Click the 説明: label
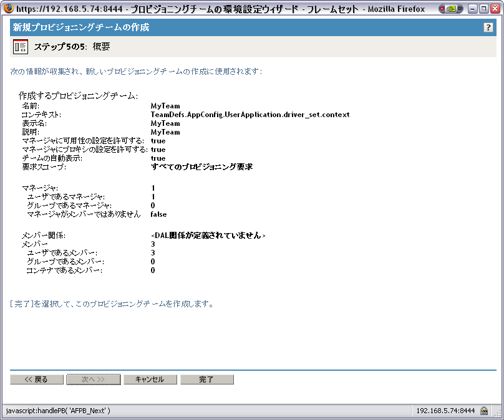504x420 pixels. click(x=31, y=132)
